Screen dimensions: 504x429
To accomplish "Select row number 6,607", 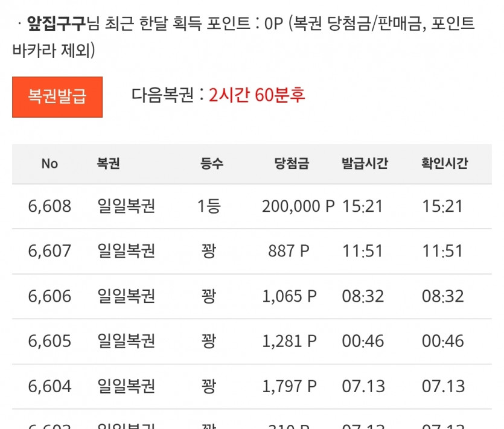I will [49, 251].
